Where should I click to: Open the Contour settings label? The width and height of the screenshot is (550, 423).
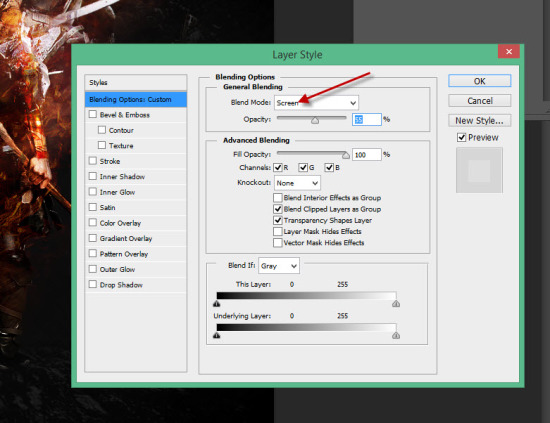click(x=121, y=130)
